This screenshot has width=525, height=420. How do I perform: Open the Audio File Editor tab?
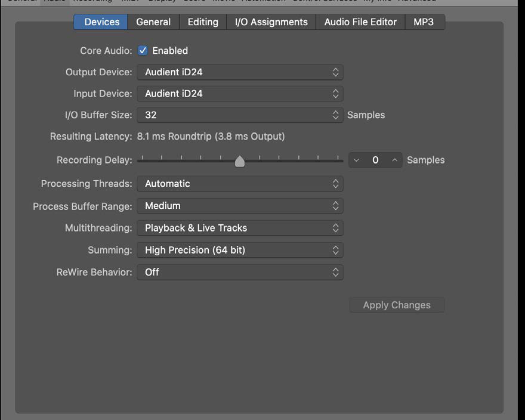click(x=360, y=22)
